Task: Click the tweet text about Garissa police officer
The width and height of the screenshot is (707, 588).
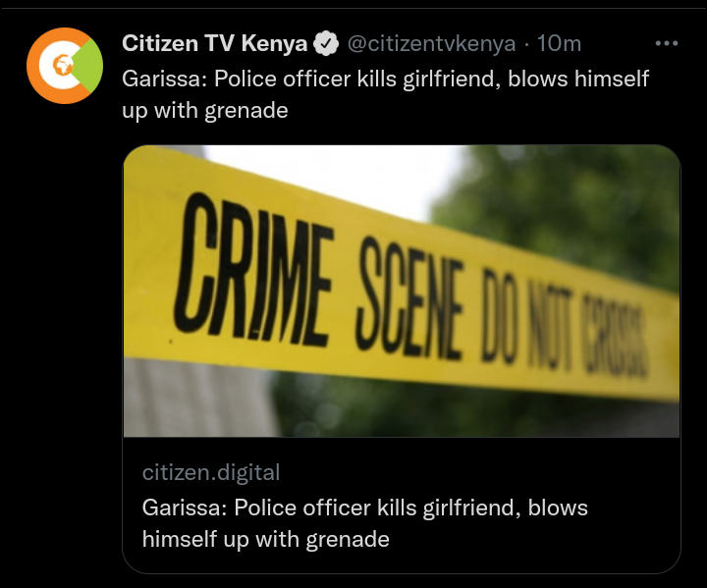Action: (386, 94)
